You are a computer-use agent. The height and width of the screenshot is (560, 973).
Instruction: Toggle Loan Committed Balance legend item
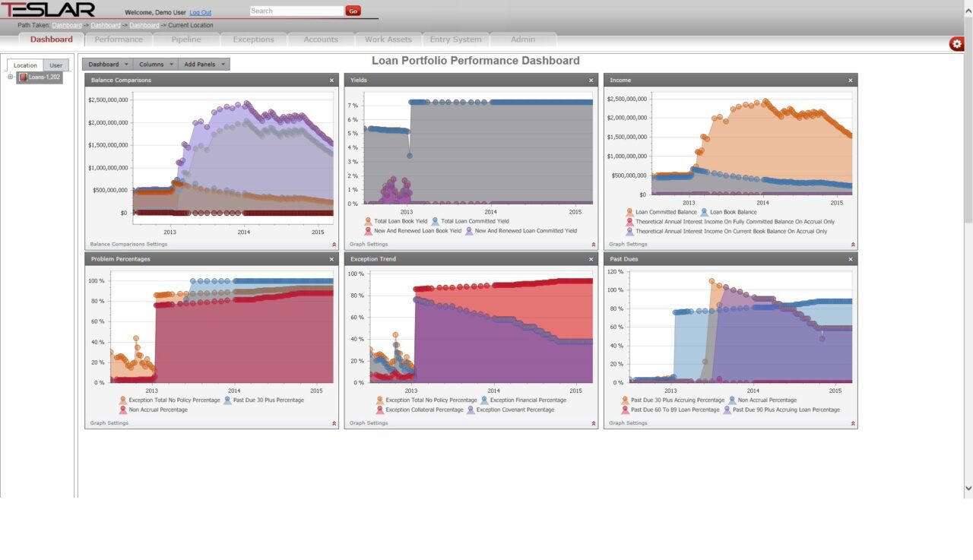click(661, 212)
